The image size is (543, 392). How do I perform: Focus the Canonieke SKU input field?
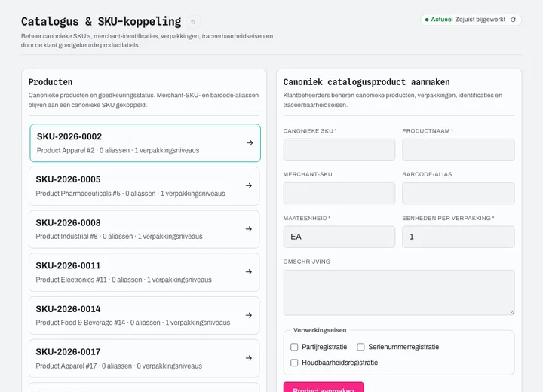339,149
